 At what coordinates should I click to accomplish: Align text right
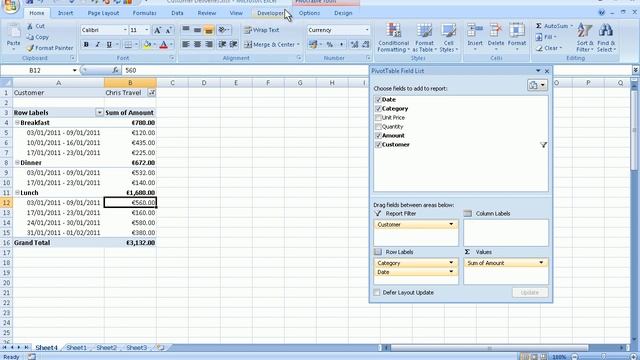pyautogui.click(x=209, y=44)
